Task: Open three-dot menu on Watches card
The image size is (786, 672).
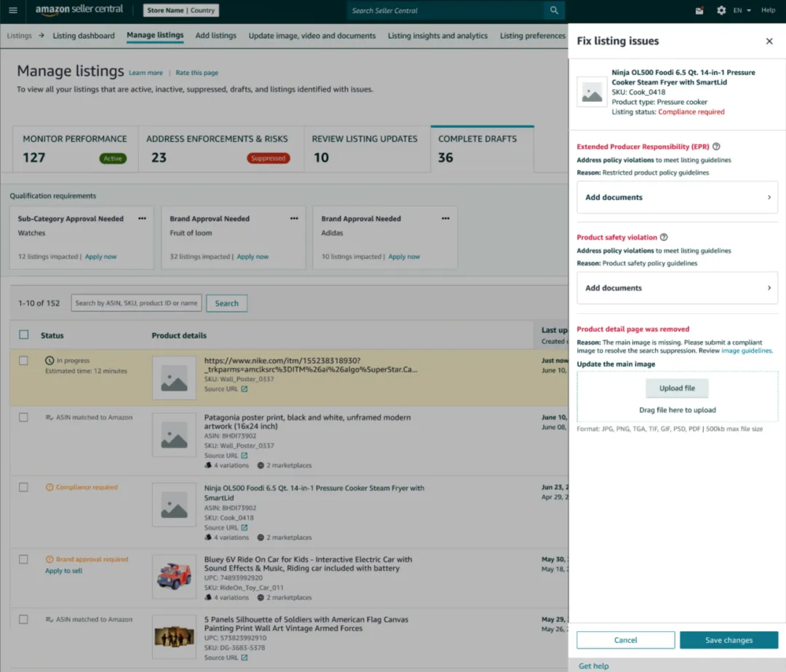Action: pos(143,218)
